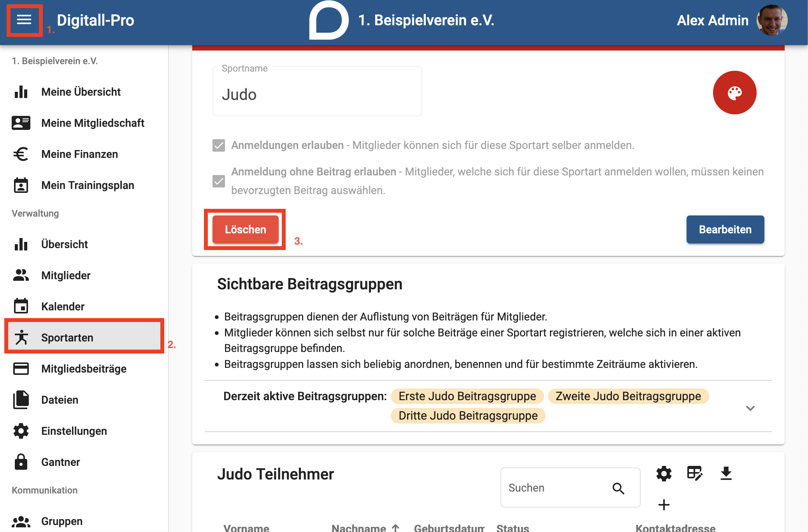Open Verwaltung Übersicht entry
Viewport: 808px width, 532px height.
click(x=84, y=244)
